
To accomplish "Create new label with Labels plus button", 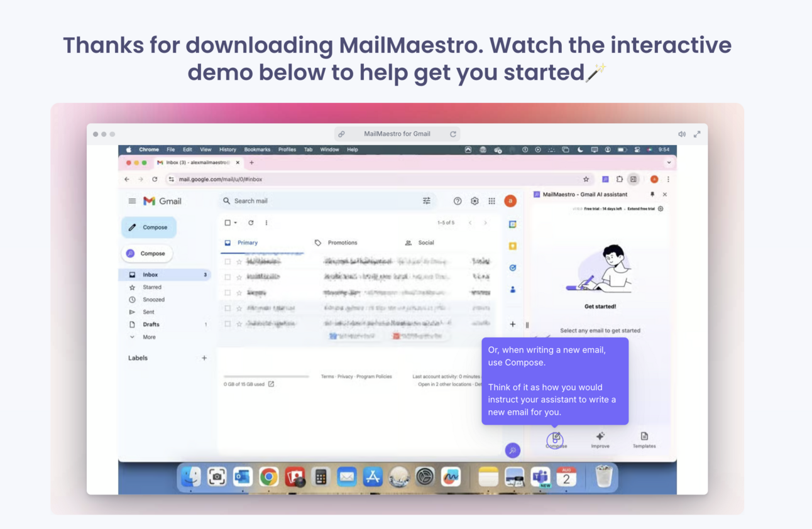I will click(204, 358).
